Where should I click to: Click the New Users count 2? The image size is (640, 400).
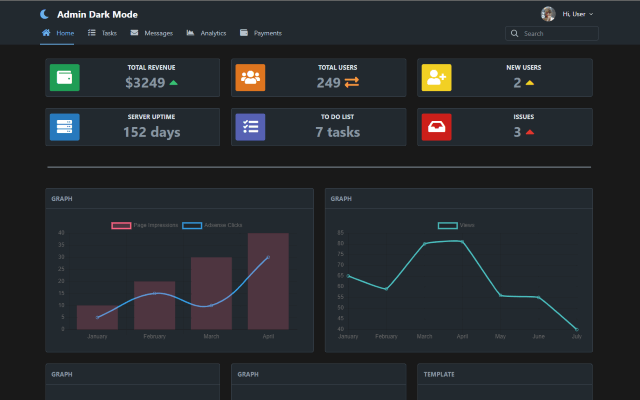517,83
